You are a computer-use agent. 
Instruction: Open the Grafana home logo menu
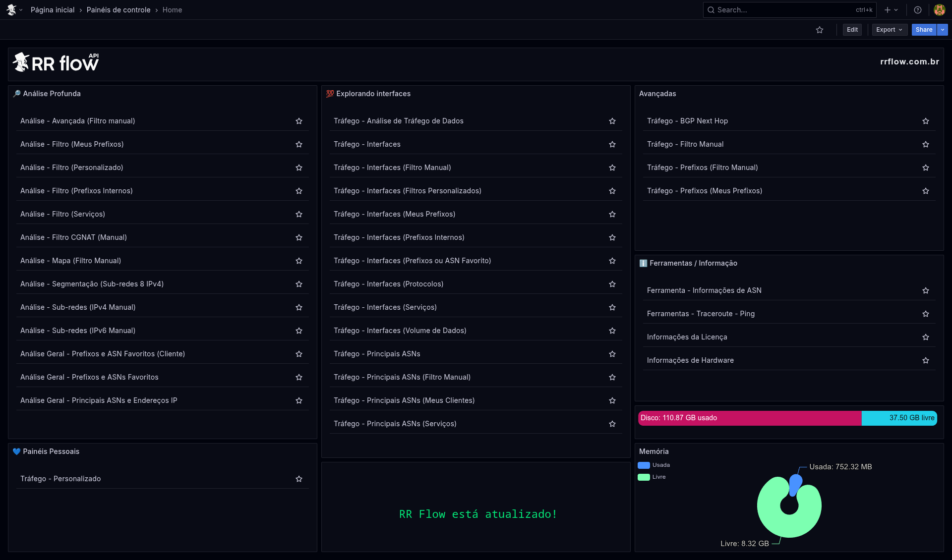[13, 9]
